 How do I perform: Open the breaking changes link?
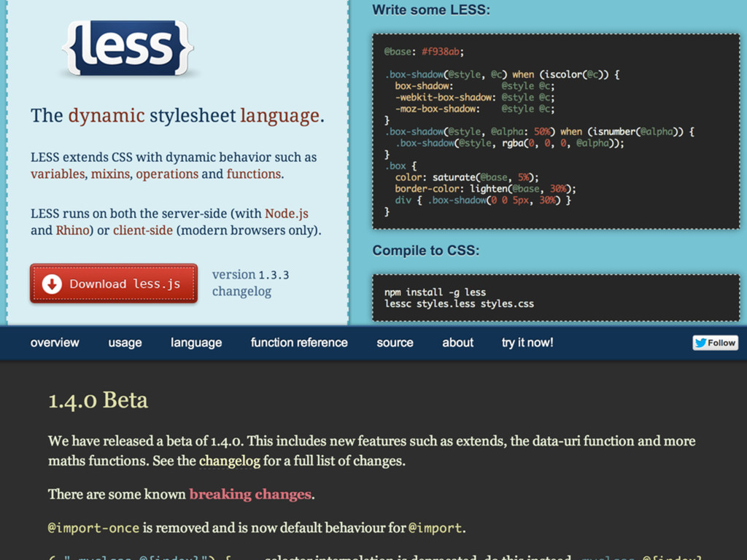[250, 494]
